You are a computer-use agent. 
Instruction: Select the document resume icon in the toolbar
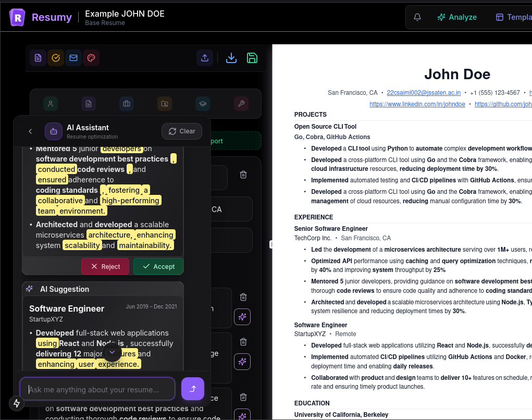pyautogui.click(x=38, y=58)
